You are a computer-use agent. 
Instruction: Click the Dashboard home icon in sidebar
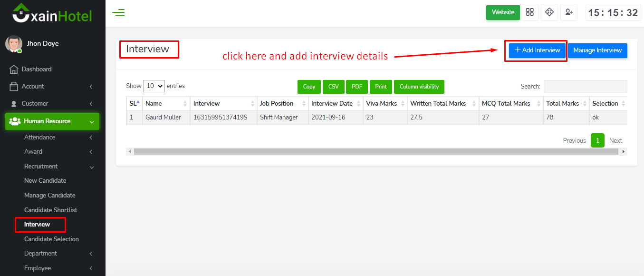pos(14,69)
